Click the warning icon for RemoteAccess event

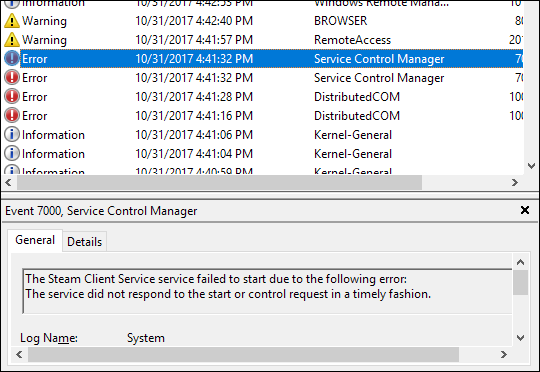(12, 40)
